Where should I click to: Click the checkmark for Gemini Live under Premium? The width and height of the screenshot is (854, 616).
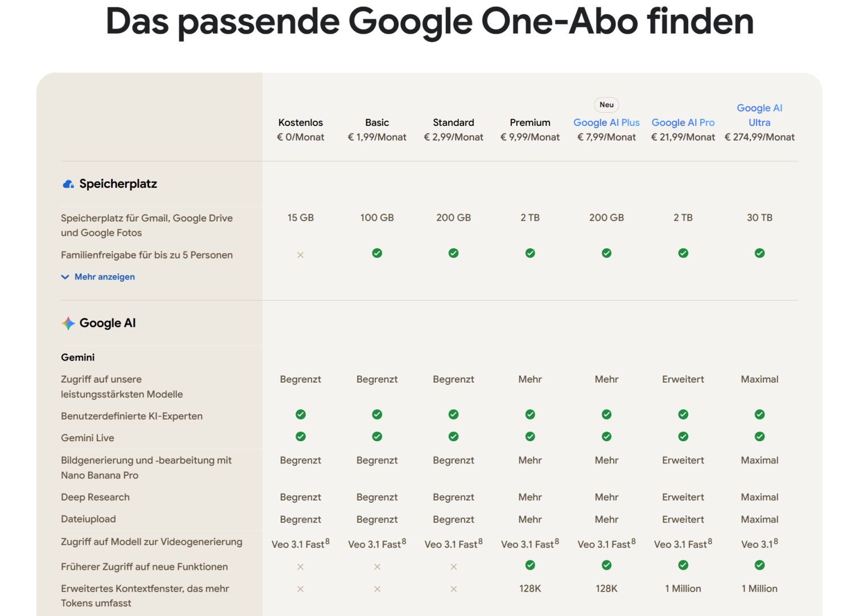(529, 436)
